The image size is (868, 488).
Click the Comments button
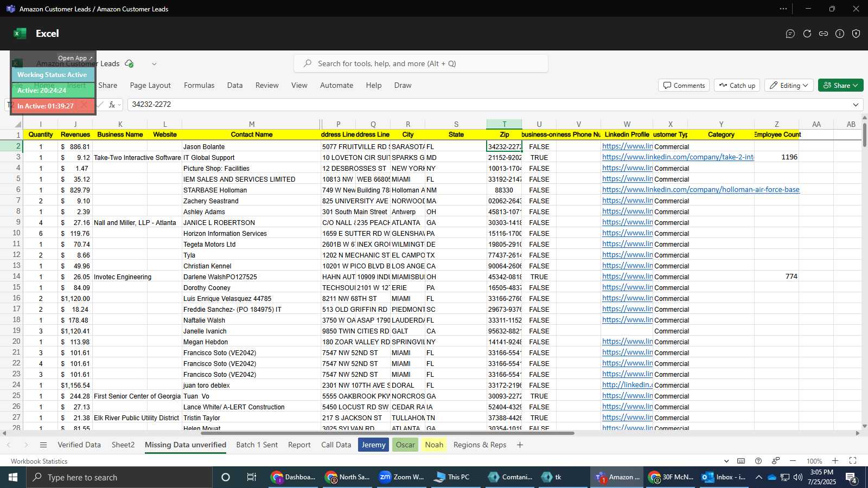(x=684, y=85)
